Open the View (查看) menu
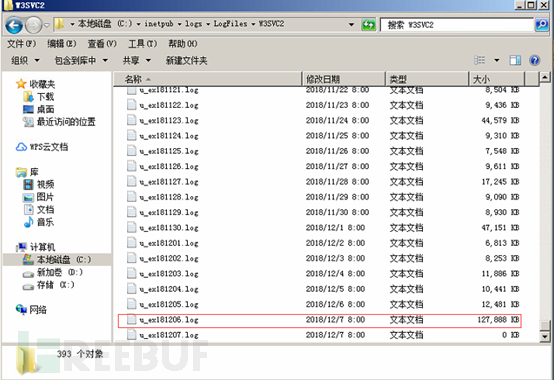The width and height of the screenshot is (554, 380). [102, 44]
